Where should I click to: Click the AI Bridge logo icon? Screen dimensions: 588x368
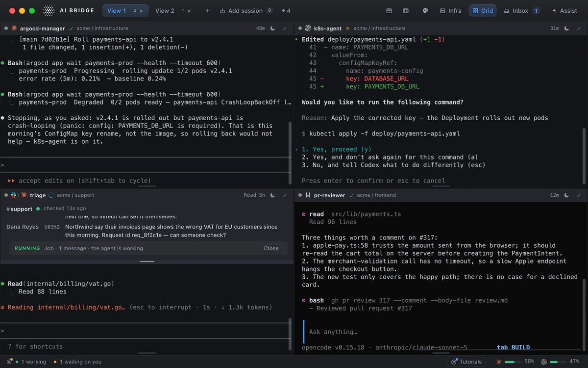[49, 10]
